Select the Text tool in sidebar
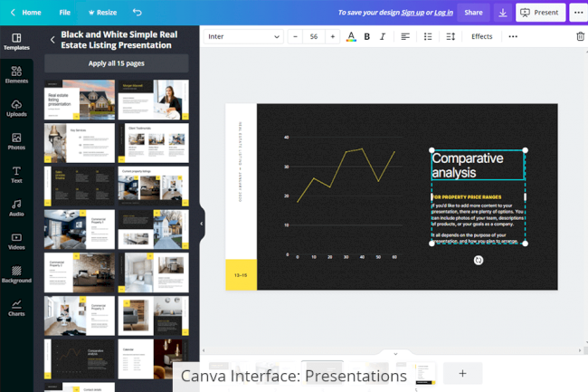Screen dimensions: 588x392 pyautogui.click(x=16, y=175)
